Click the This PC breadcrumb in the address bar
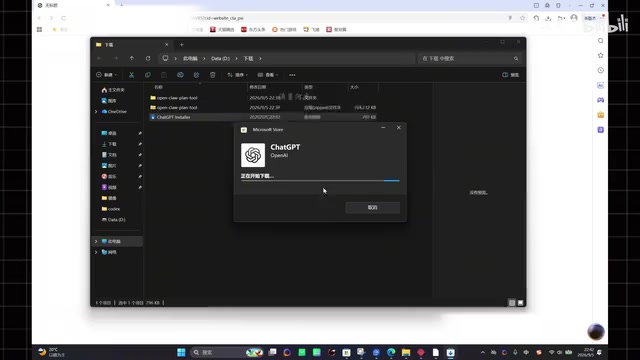 (190, 58)
